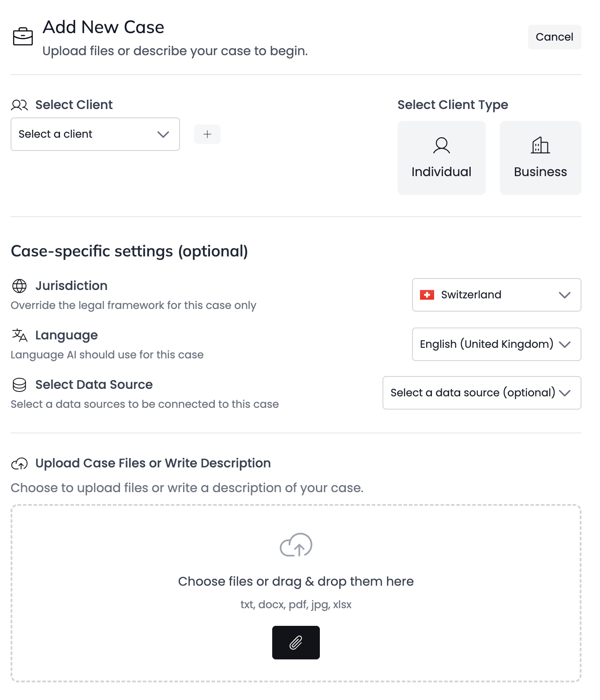The image size is (600, 700).
Task: Click the cloud upload icon in drop zone
Action: click(x=296, y=545)
